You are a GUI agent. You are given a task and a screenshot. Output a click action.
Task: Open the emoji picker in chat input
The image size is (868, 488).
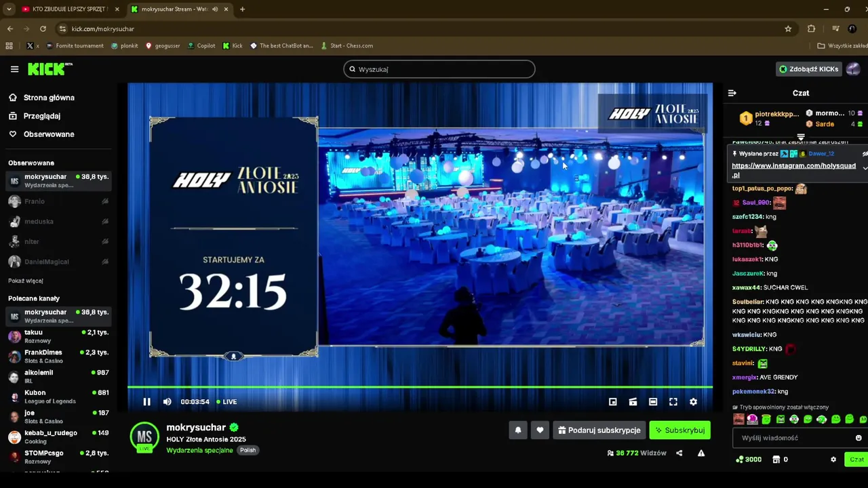859,438
